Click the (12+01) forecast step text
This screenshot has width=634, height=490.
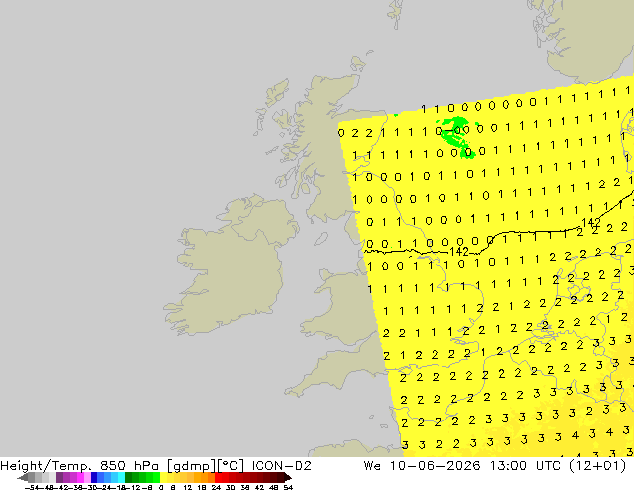pos(598,466)
